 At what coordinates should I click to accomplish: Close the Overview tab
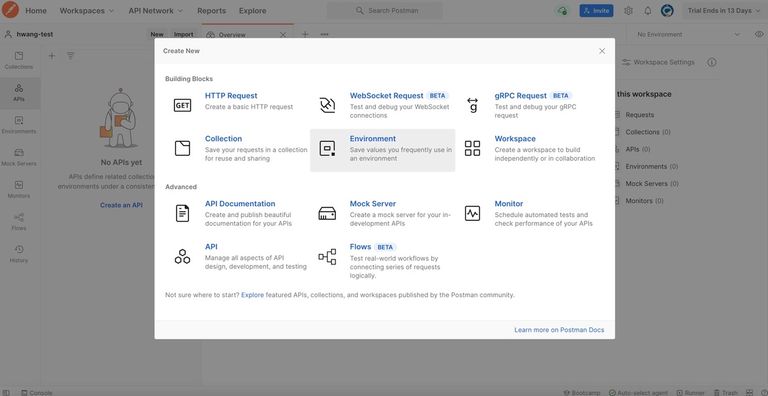pos(283,34)
